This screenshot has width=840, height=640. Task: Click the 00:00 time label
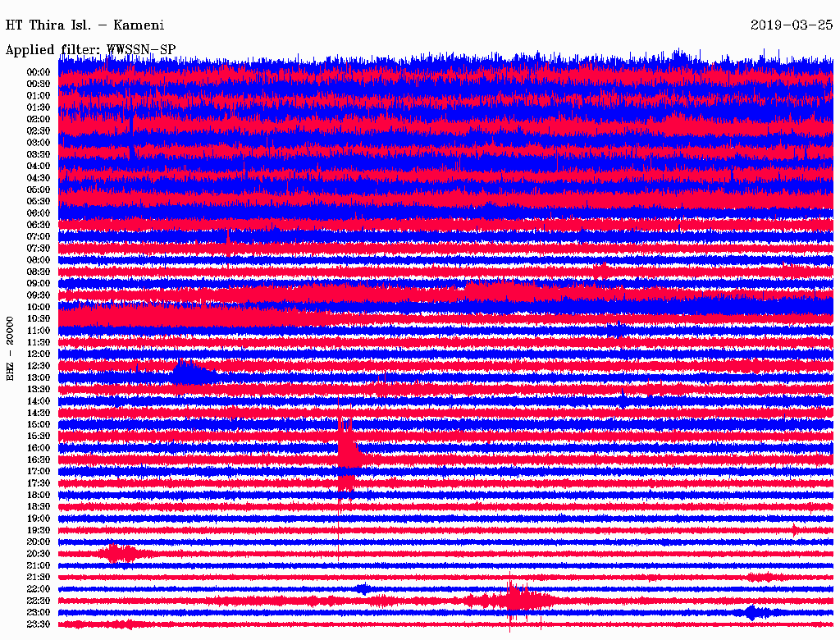[x=39, y=72]
